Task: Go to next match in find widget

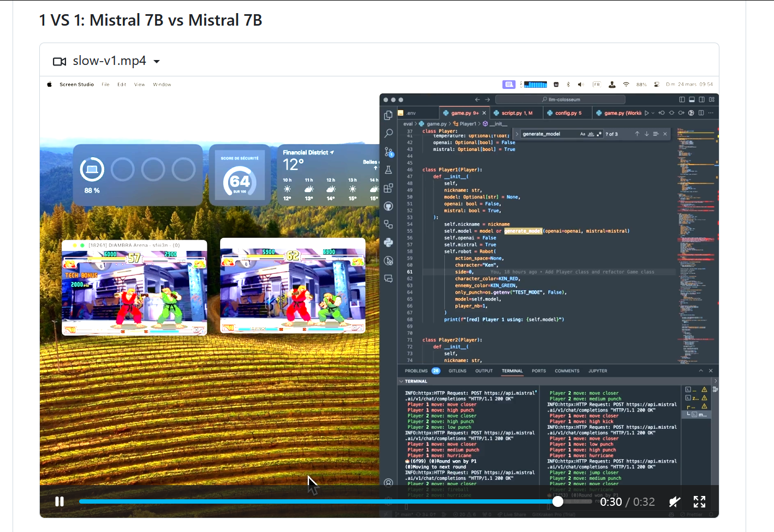Action: pyautogui.click(x=646, y=134)
